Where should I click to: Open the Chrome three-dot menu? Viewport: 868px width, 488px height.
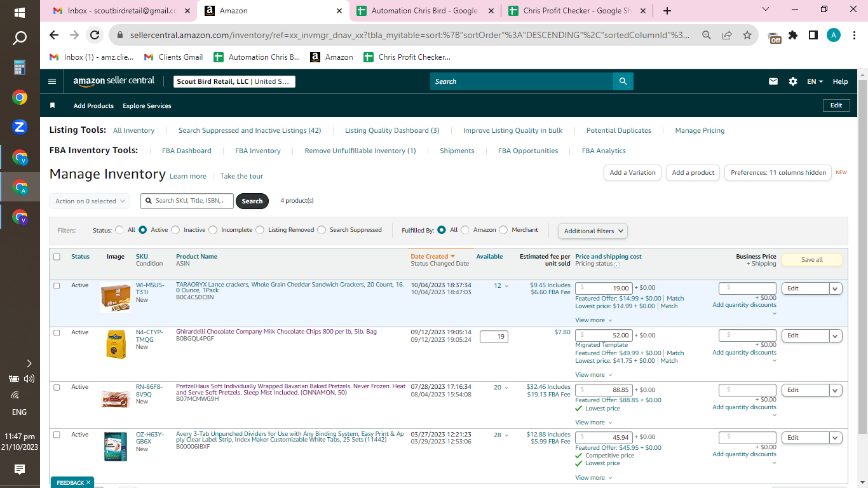click(x=855, y=36)
